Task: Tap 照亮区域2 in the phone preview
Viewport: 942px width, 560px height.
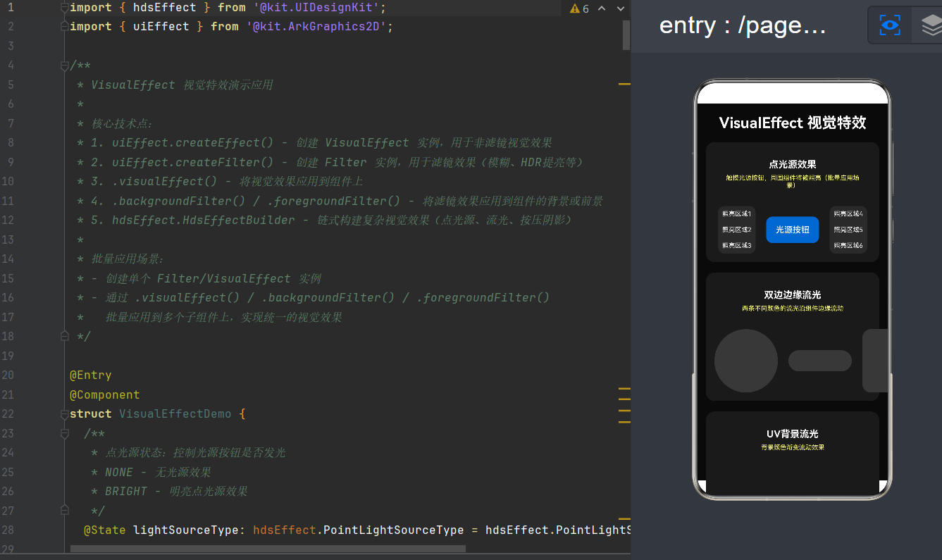Action: 736,230
